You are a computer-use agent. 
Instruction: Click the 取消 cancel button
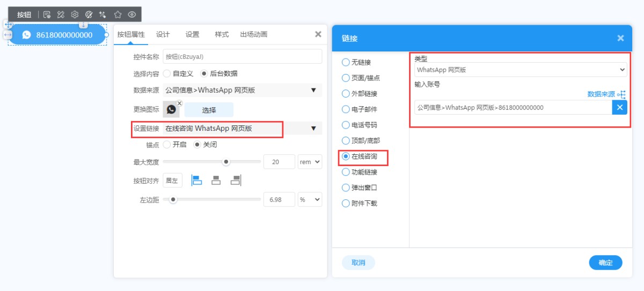tap(358, 263)
